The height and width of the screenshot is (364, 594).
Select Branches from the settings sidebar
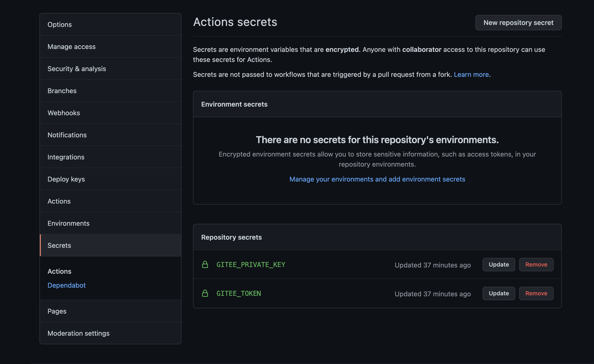pyautogui.click(x=62, y=91)
